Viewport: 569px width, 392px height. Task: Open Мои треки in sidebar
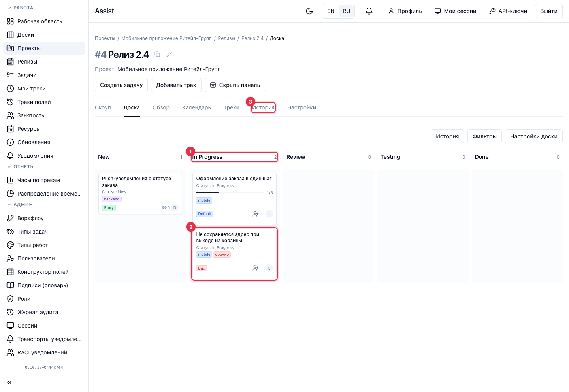[x=44, y=89]
